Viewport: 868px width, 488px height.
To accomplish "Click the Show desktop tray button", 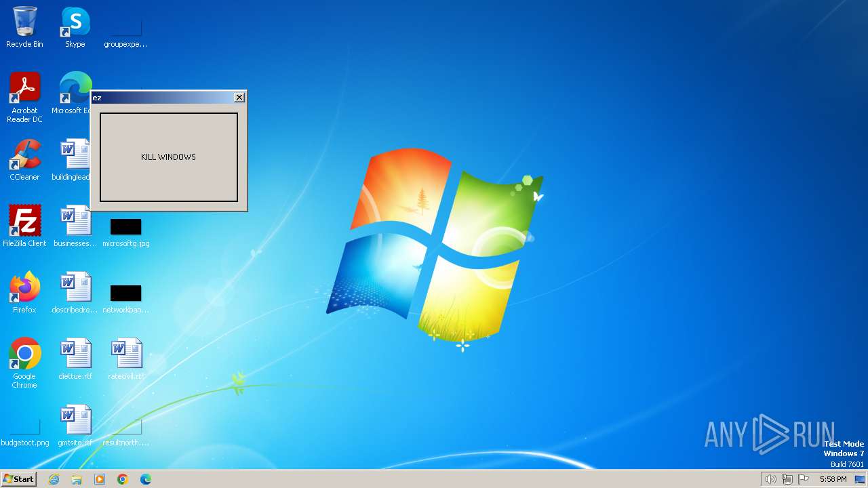I will [x=861, y=479].
